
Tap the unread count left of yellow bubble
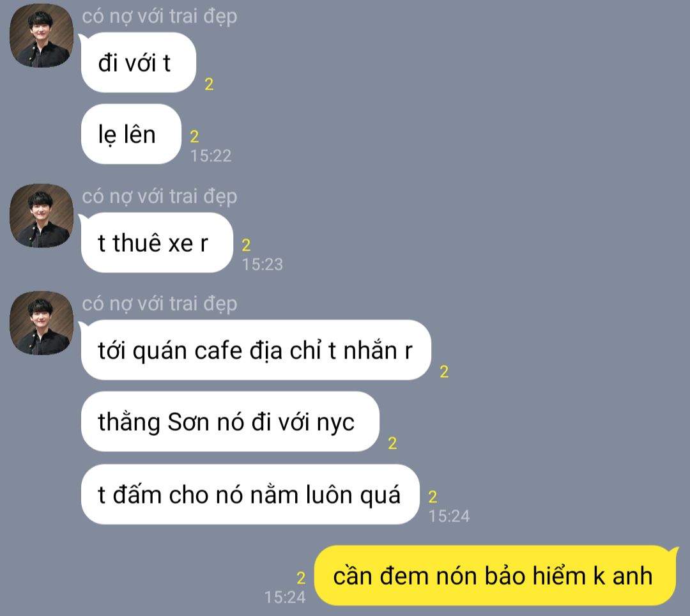pos(301,578)
